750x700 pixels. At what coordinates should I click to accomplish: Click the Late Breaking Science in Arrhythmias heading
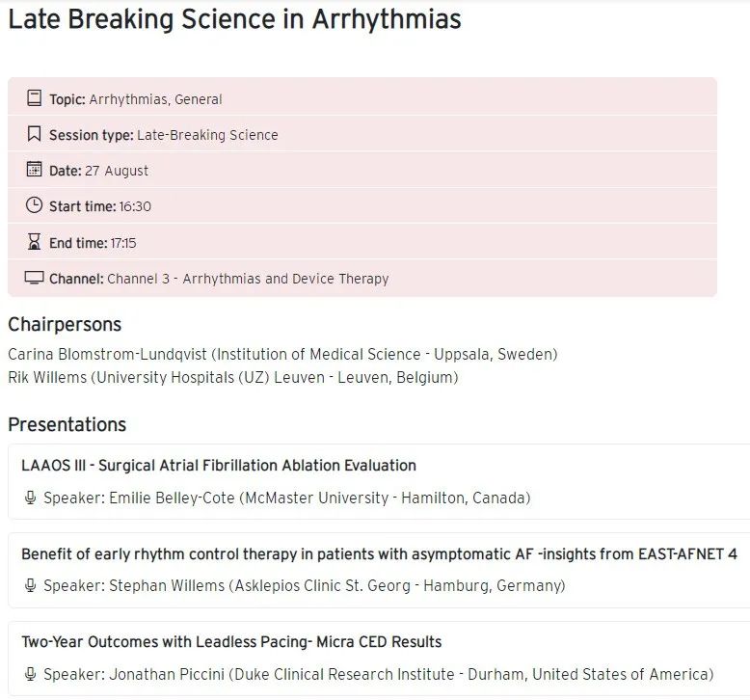pos(234,19)
